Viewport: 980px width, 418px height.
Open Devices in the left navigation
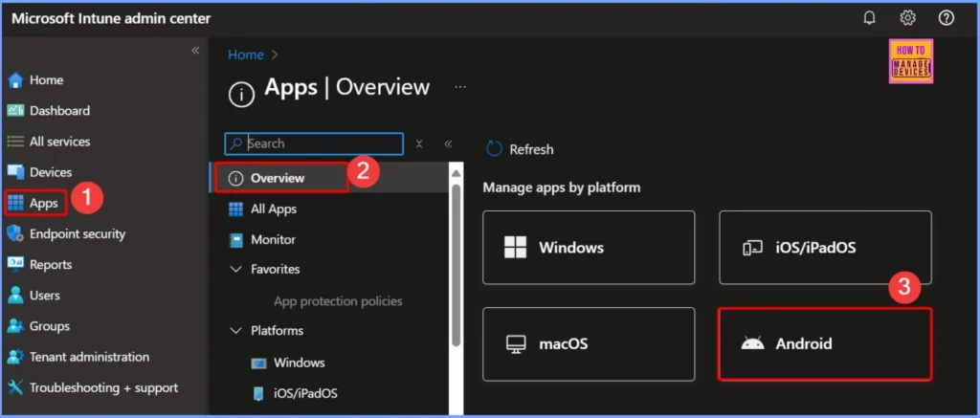(51, 172)
